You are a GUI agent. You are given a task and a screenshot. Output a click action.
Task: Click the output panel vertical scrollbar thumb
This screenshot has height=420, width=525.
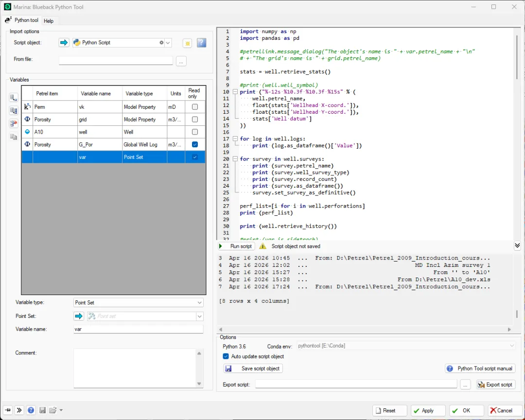(x=517, y=314)
